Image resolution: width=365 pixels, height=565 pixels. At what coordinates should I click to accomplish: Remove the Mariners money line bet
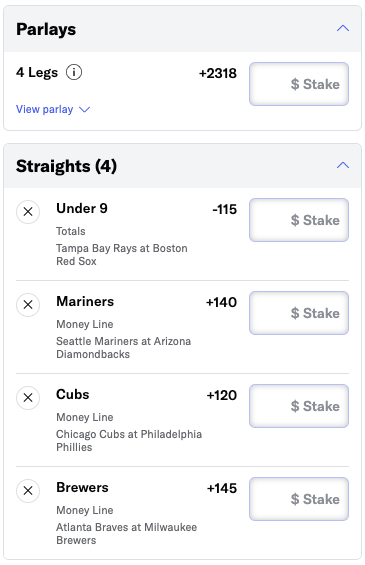pyautogui.click(x=28, y=305)
